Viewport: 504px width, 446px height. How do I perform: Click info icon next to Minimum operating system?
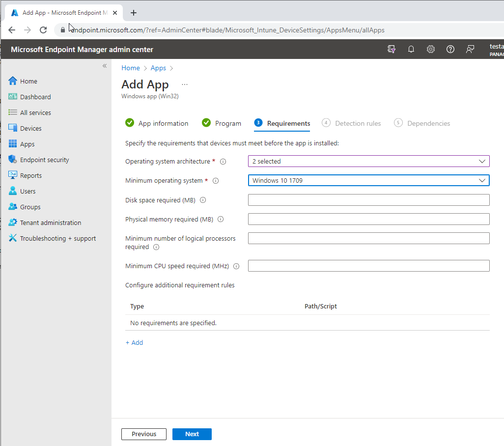[215, 181]
